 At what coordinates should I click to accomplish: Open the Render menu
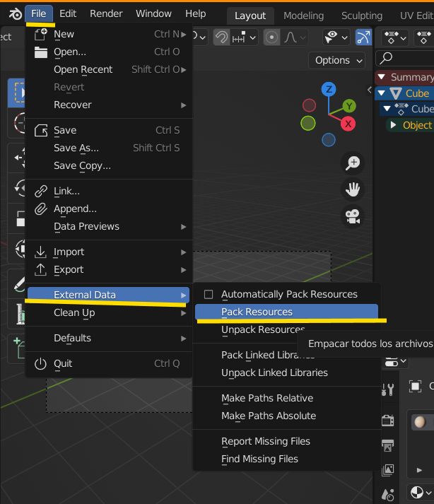pyautogui.click(x=106, y=14)
